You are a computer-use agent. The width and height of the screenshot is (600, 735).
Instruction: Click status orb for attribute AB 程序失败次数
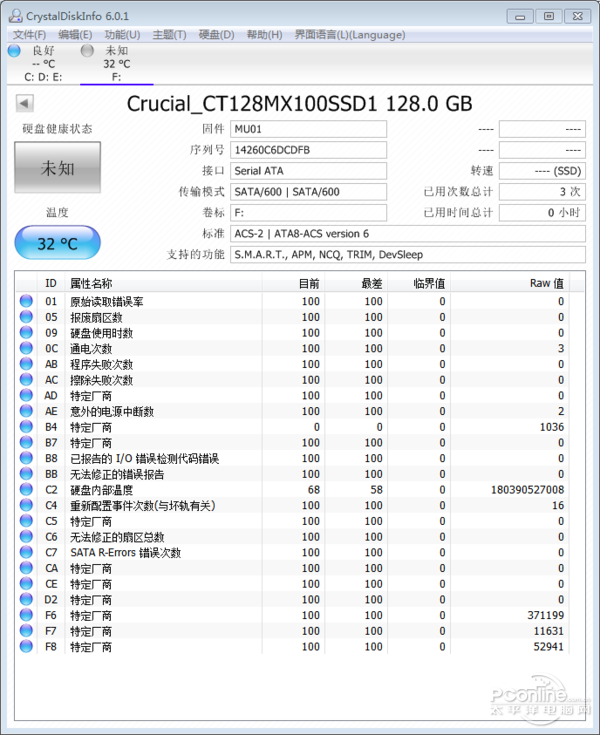pos(26,364)
